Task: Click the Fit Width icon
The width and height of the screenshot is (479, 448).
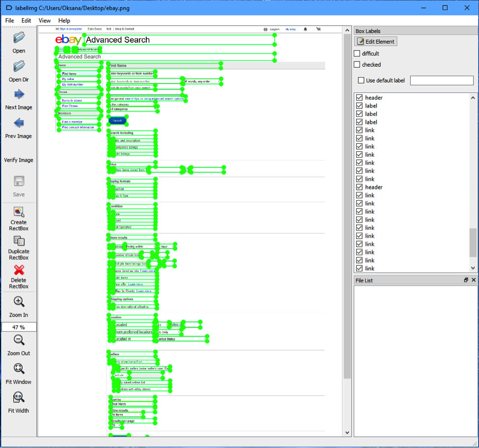Action: [x=19, y=397]
